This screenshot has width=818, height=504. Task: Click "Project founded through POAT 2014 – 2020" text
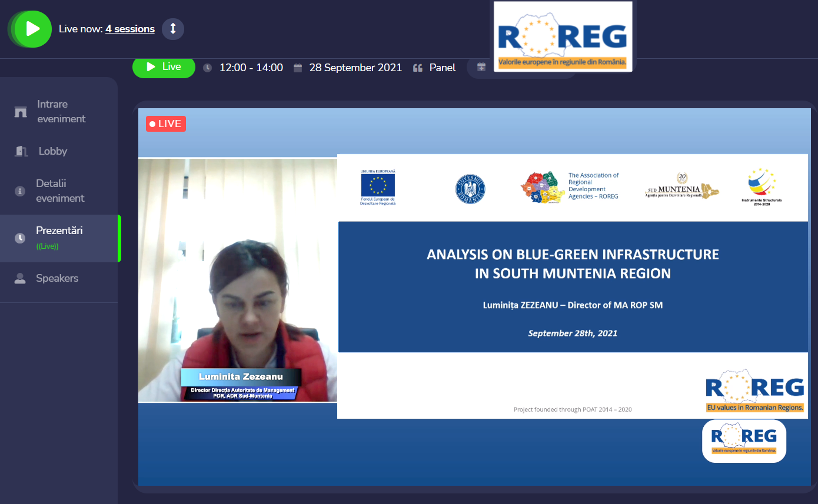coord(573,409)
